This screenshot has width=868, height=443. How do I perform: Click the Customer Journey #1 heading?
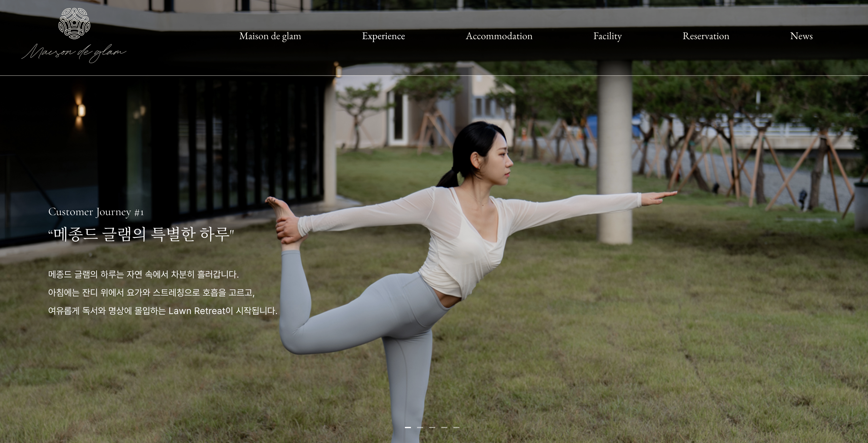[96, 212]
